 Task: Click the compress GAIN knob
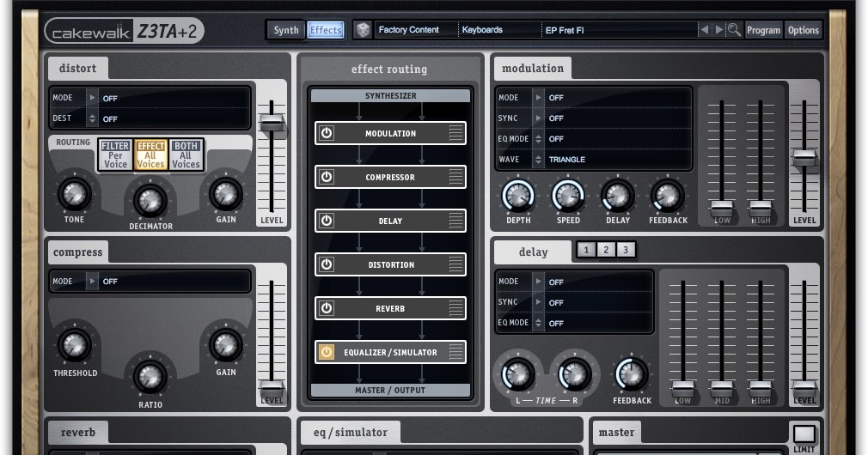coord(226,345)
